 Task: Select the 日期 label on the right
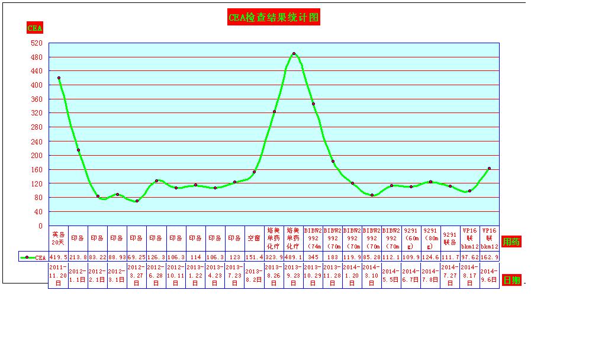tap(511, 280)
